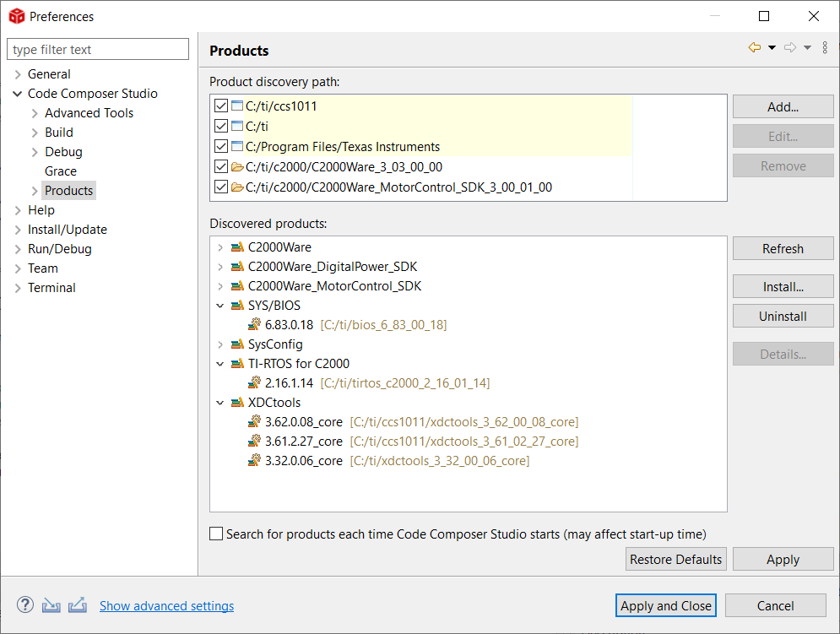Click Apply and Close

pos(666,605)
